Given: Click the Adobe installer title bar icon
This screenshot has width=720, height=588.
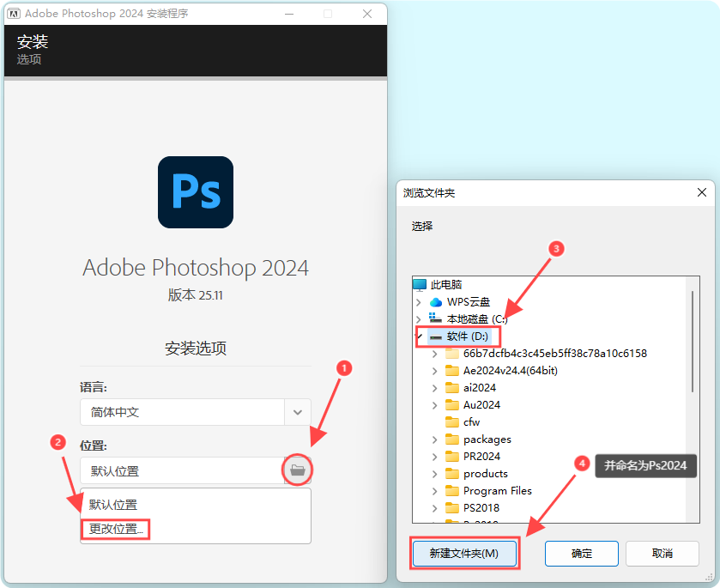Looking at the screenshot, I should 14,14.
